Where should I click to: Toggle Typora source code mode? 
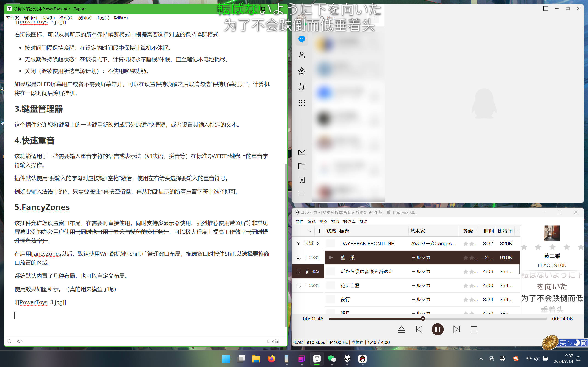(x=20, y=341)
